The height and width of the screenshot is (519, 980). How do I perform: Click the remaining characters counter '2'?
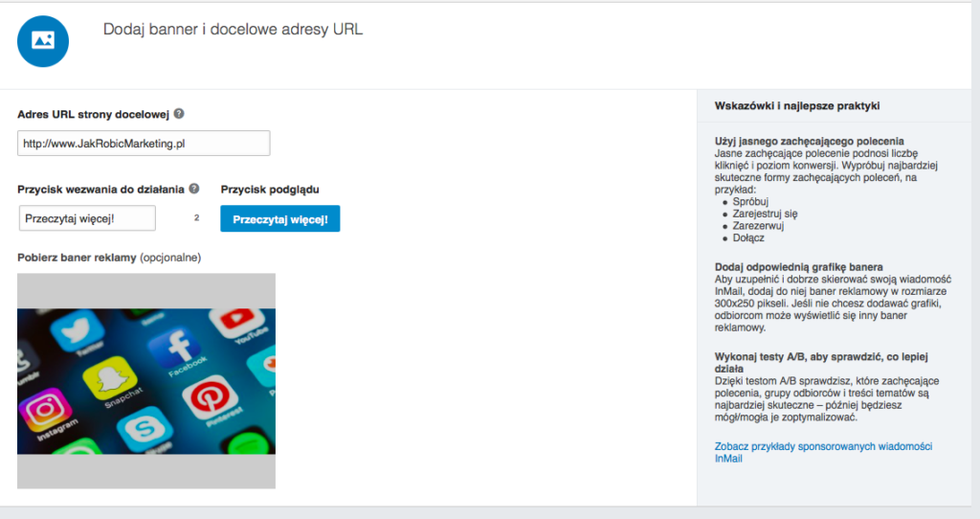coord(196,218)
